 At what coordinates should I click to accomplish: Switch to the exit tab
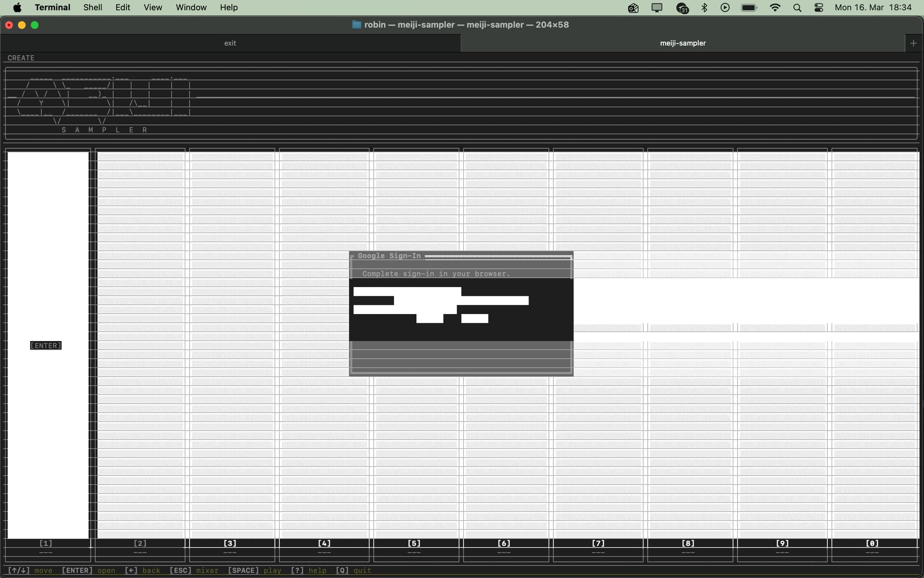[x=230, y=43]
